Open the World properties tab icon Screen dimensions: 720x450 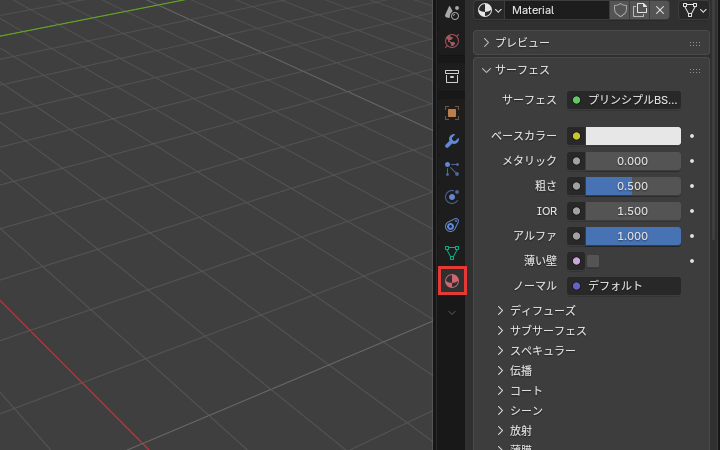tap(452, 41)
